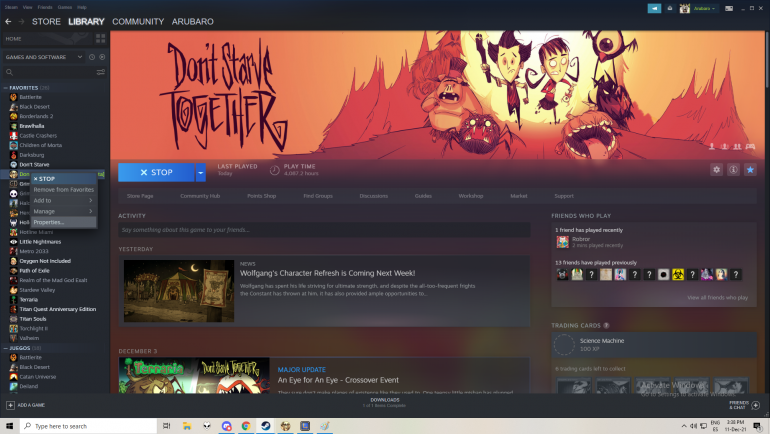
Task: Click the HOME library button
Action: [x=47, y=38]
